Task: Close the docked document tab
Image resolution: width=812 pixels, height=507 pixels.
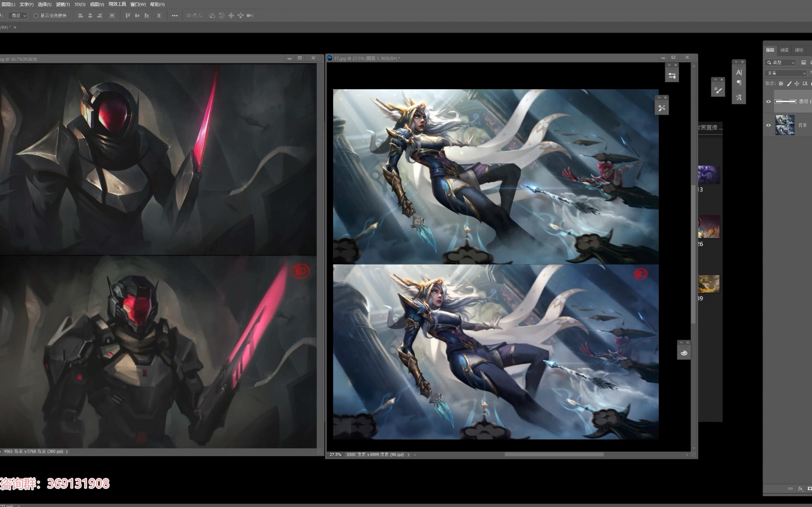Action: pyautogui.click(x=15, y=27)
